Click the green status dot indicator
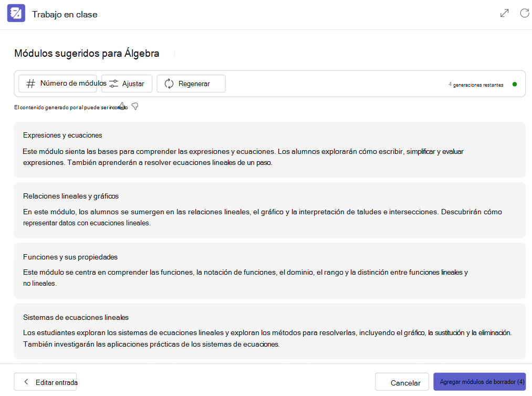Screen dimensions: 532x396 (x=515, y=84)
